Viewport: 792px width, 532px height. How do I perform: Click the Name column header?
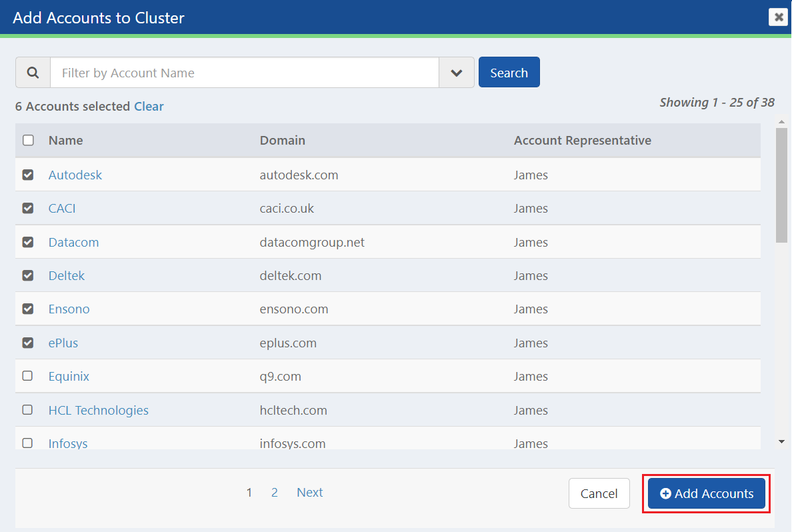click(65, 140)
